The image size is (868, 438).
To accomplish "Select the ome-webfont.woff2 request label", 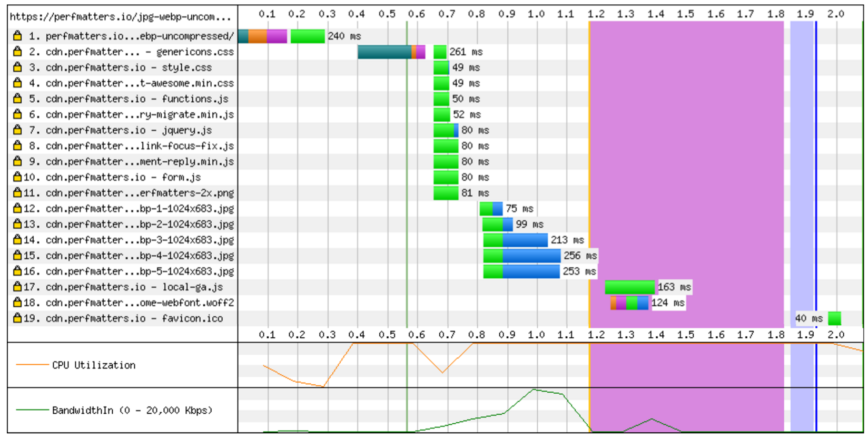I will pos(129,303).
